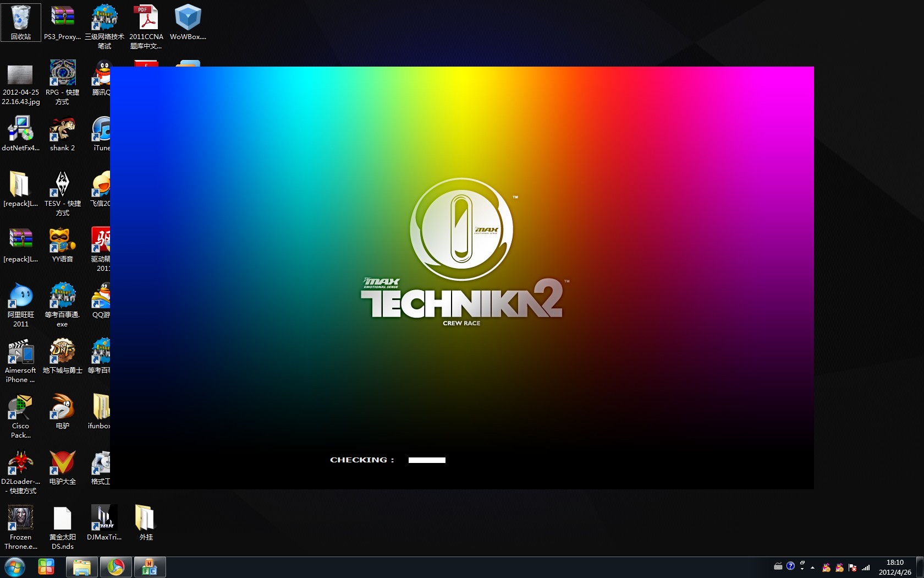Open the 回收站 Recycle Bin icon
Viewport: 924px width, 578px height.
tap(21, 23)
